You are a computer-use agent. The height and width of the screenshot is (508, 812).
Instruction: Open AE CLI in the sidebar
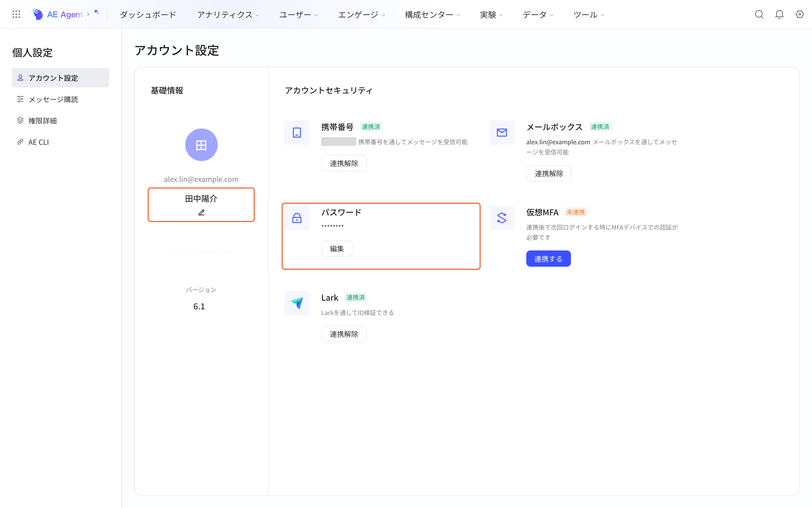(x=60, y=142)
